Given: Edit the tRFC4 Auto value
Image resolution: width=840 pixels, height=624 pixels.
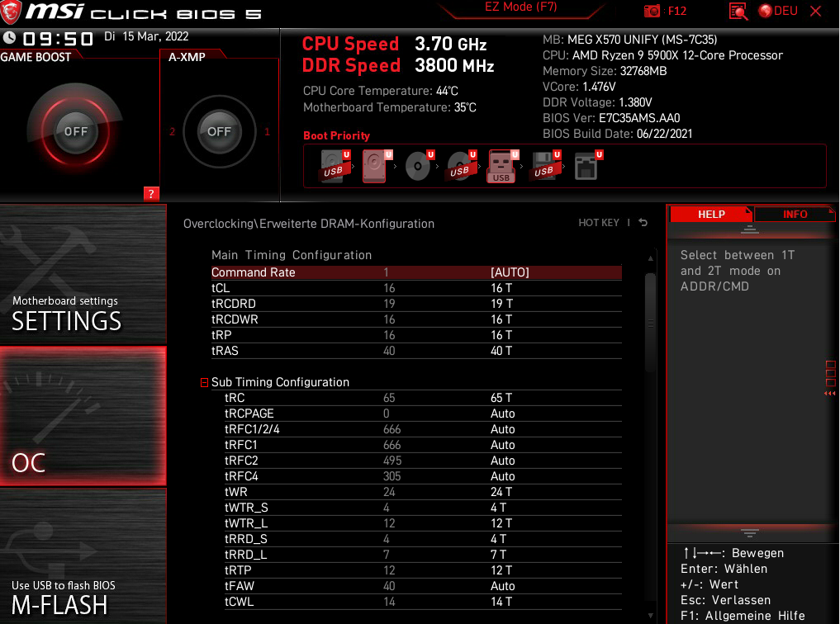Looking at the screenshot, I should tap(502, 476).
